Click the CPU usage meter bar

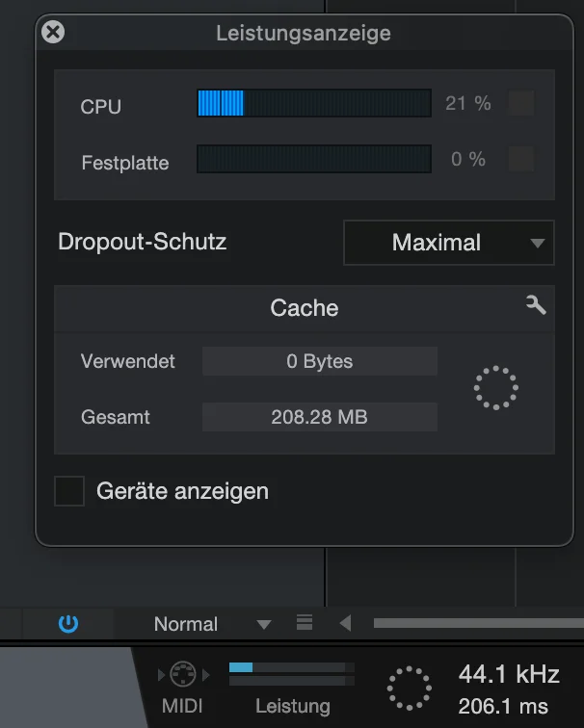click(x=314, y=103)
